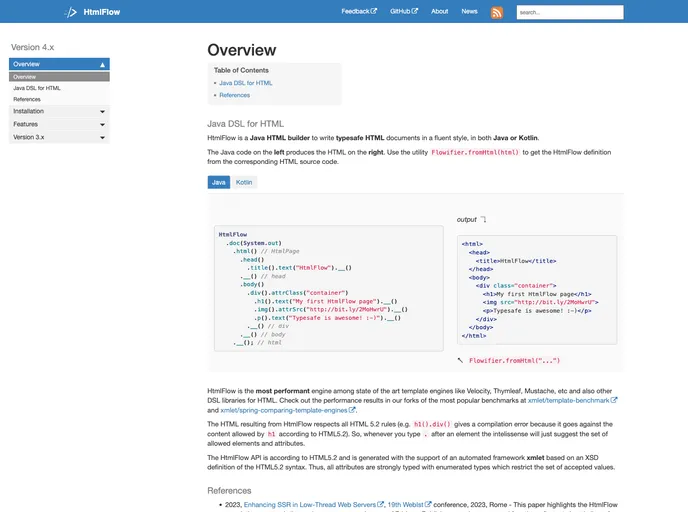Click the Table of Contents title
The width and height of the screenshot is (688, 512).
point(241,70)
